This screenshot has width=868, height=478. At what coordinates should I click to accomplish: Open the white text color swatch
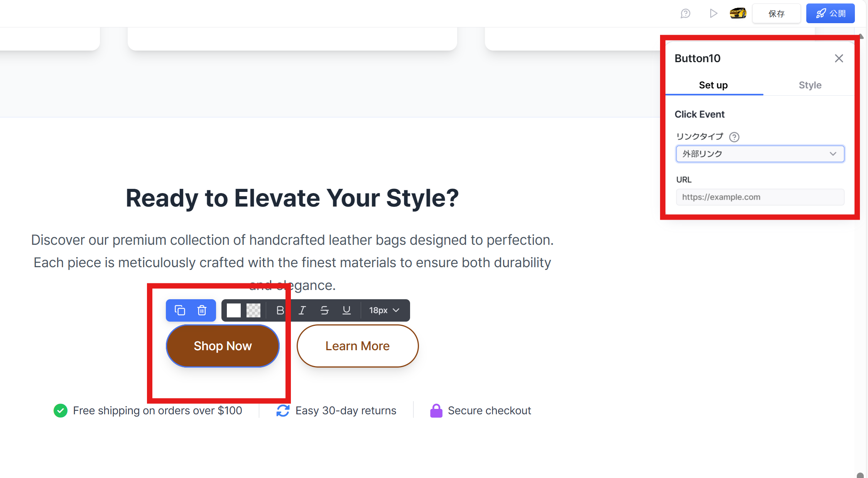point(234,310)
